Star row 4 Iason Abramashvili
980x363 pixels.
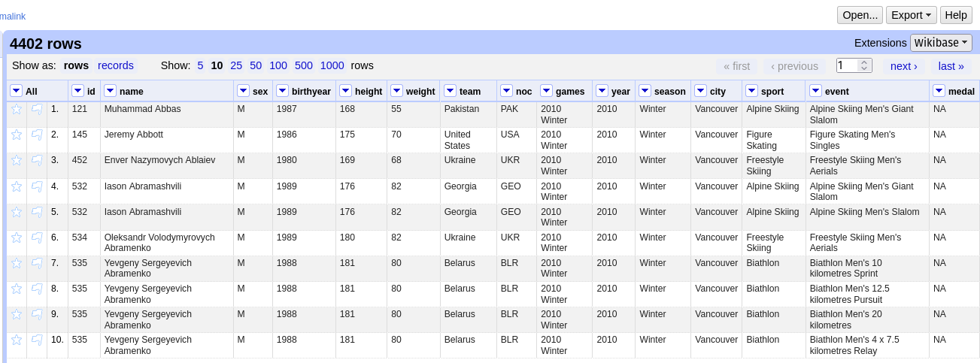click(17, 187)
